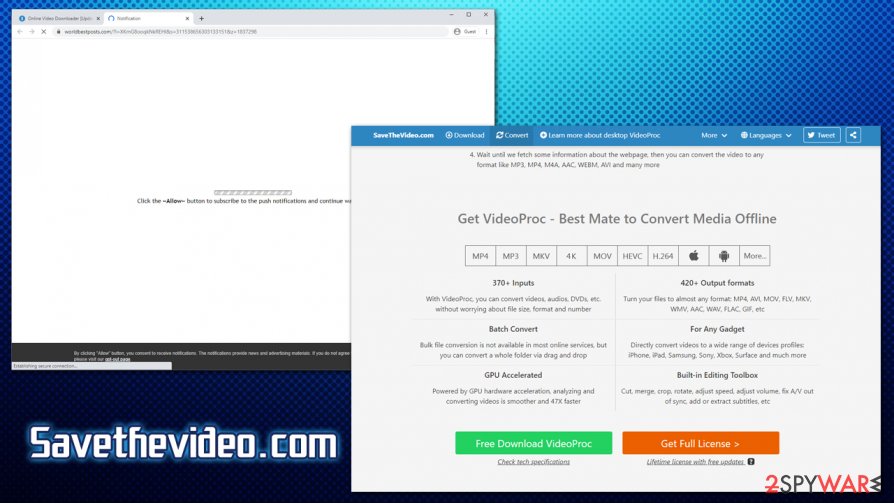The height and width of the screenshot is (504, 894).
Task: Click Get Full License button
Action: point(701,443)
